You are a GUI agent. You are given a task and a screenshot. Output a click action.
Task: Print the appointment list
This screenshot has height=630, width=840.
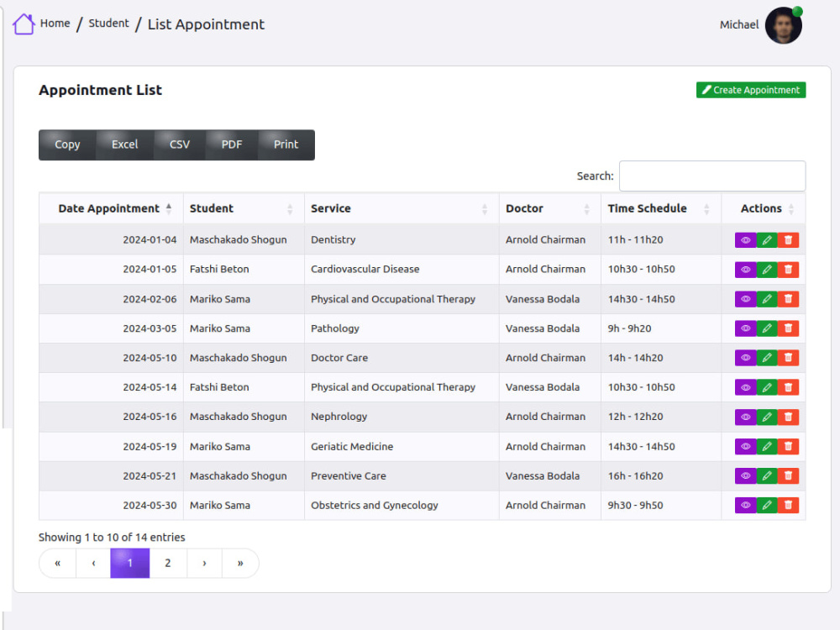(286, 144)
